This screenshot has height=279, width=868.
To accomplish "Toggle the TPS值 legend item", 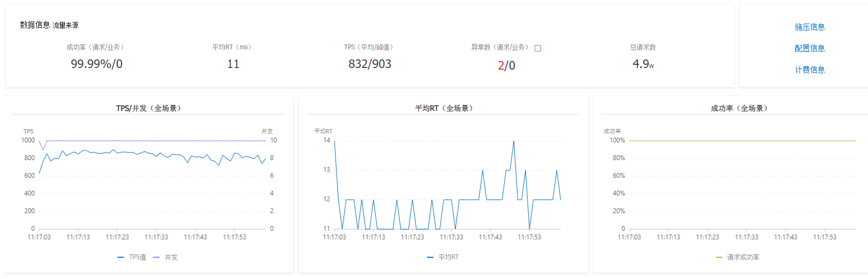I will [132, 257].
